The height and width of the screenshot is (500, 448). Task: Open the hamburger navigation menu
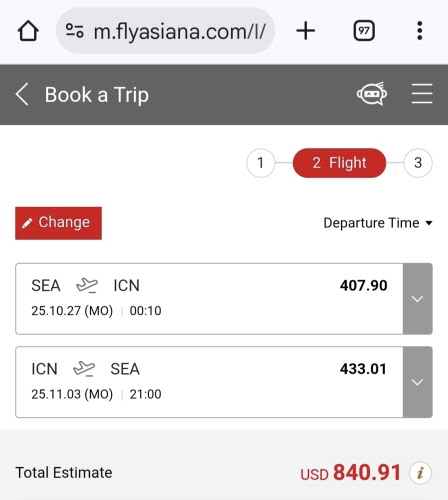pos(422,94)
